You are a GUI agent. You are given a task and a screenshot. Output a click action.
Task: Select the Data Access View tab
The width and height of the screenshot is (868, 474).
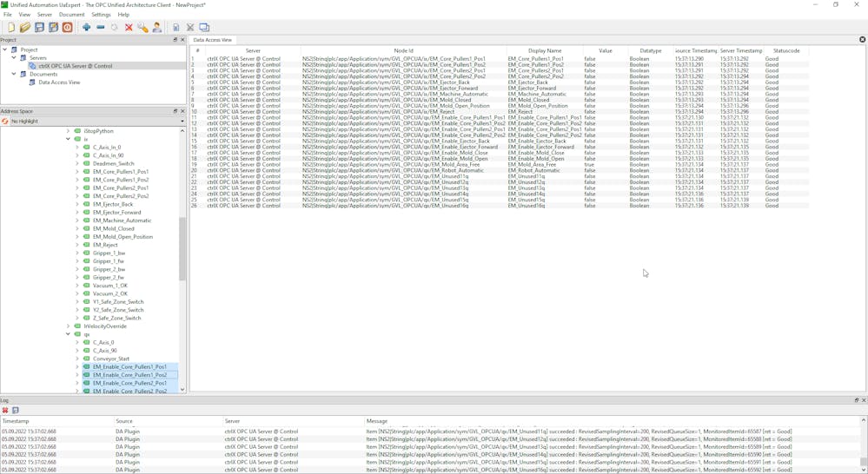coord(213,40)
